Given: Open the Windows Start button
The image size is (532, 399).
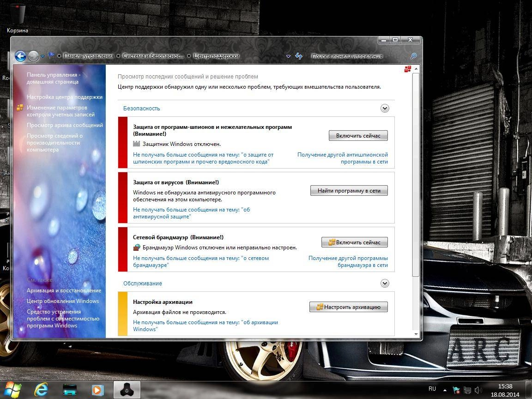Looking at the screenshot, I should [12, 389].
